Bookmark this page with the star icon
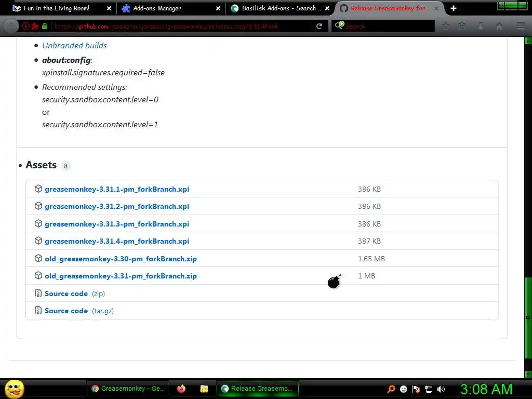The height and width of the screenshot is (399, 532). pos(445,26)
